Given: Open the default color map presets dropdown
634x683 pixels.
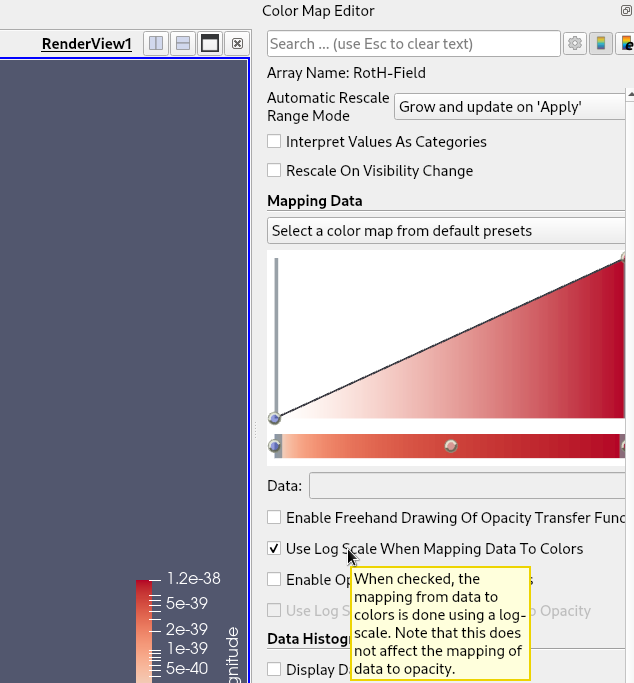Looking at the screenshot, I should coord(450,231).
